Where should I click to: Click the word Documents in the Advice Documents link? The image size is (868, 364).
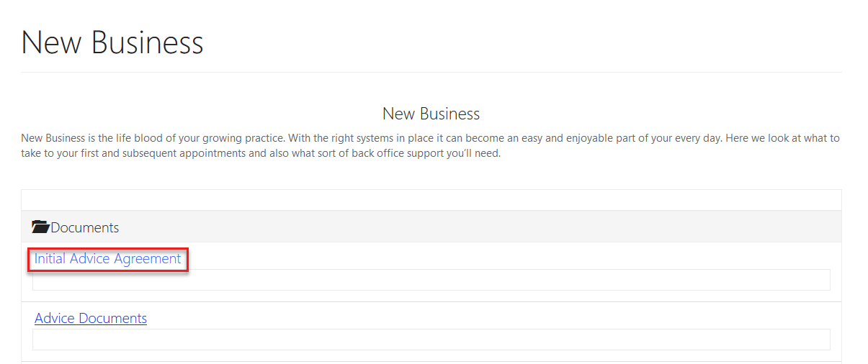[x=112, y=319]
